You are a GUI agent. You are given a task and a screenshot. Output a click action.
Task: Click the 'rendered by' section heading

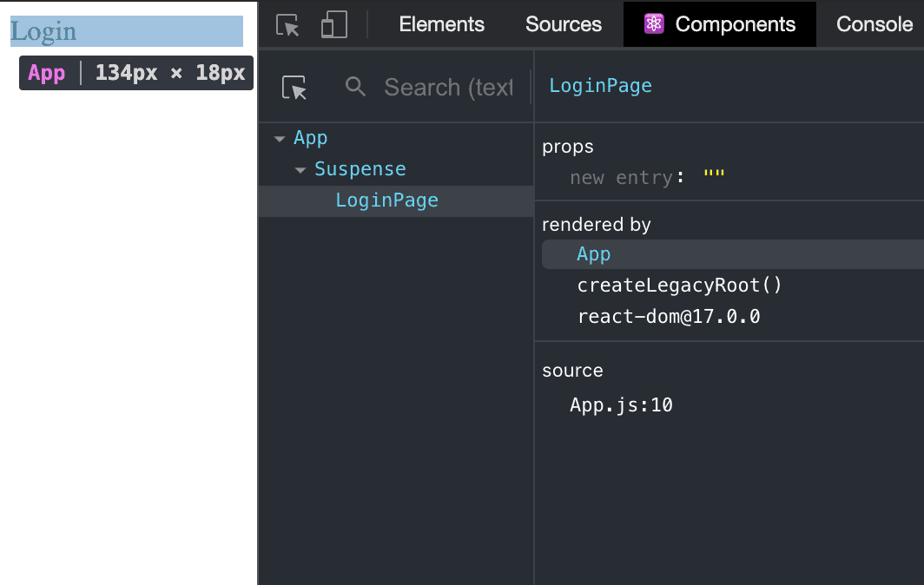pyautogui.click(x=597, y=225)
